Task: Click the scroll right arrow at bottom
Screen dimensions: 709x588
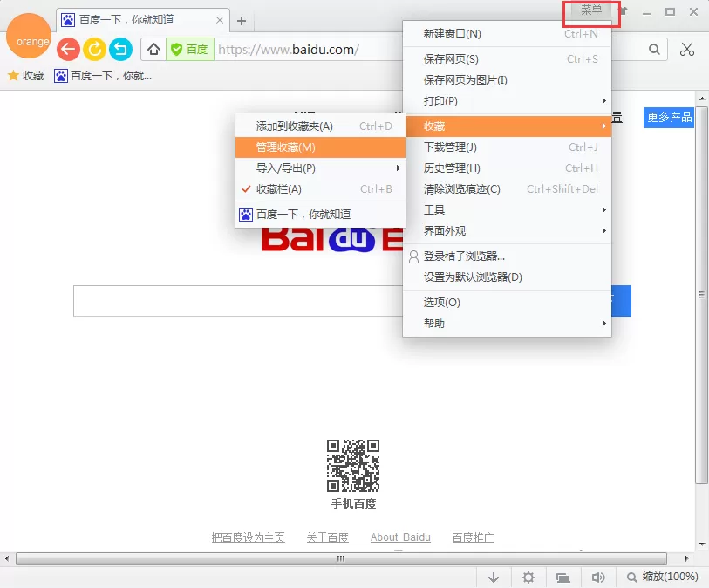Action: pyautogui.click(x=686, y=559)
